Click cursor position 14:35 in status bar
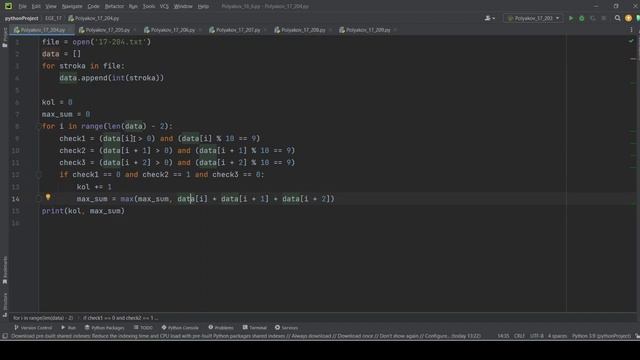The height and width of the screenshot is (360, 640). coord(503,336)
